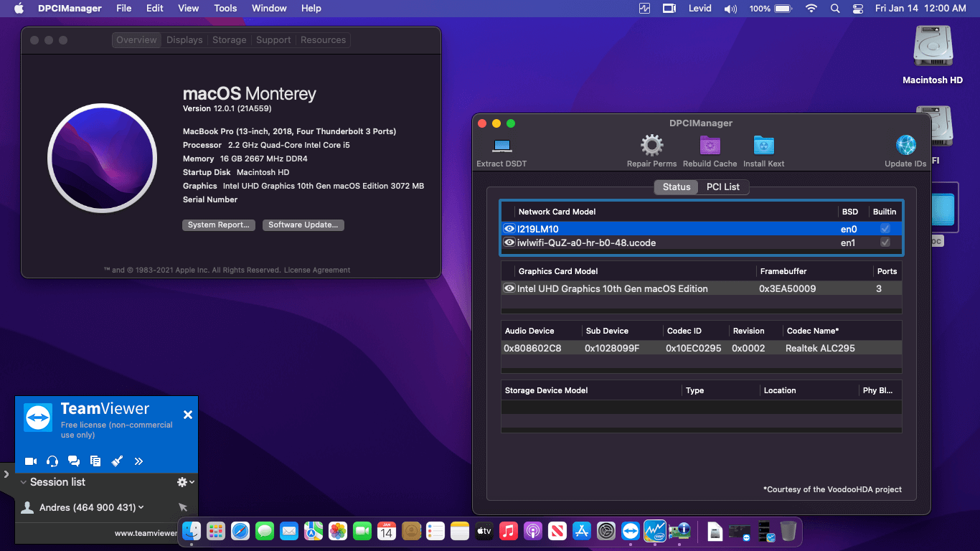Open Maps from the Dock
The height and width of the screenshot is (551, 980).
[314, 531]
